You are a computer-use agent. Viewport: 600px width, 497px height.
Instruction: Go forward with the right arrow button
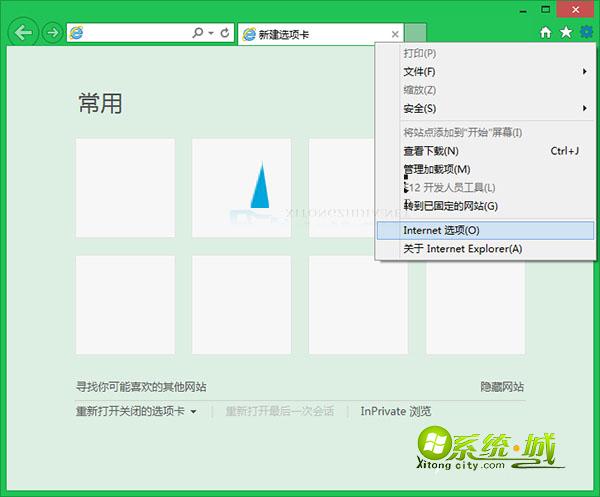[x=52, y=33]
